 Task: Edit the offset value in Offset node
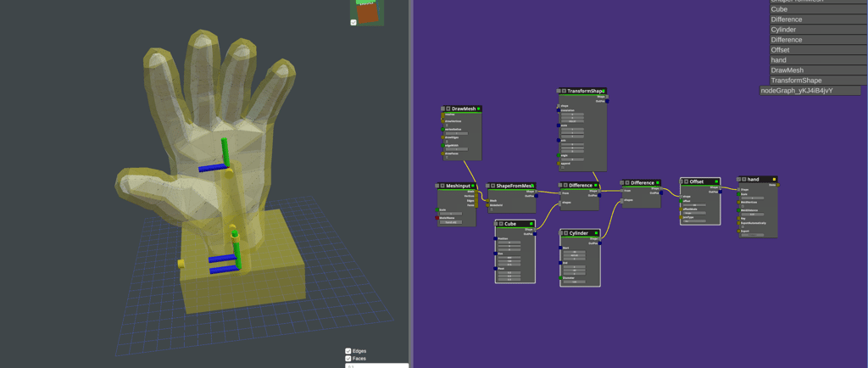coord(695,204)
